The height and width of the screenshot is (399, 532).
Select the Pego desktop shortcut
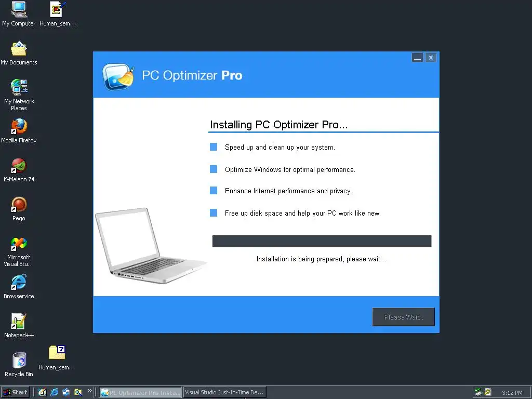coord(19,209)
